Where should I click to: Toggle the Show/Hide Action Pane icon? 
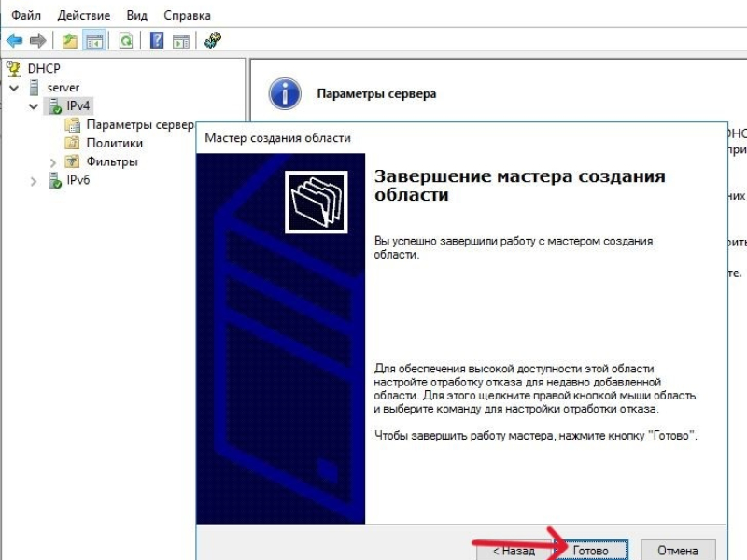pyautogui.click(x=181, y=40)
